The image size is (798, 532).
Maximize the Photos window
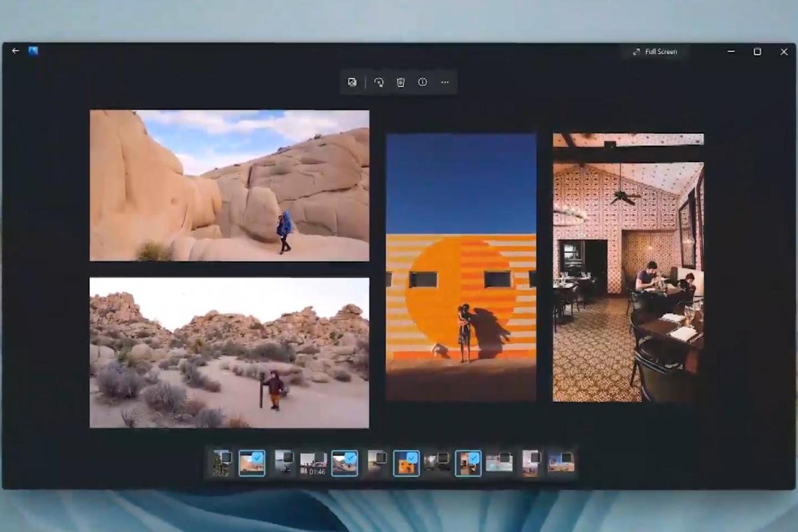pyautogui.click(x=757, y=52)
